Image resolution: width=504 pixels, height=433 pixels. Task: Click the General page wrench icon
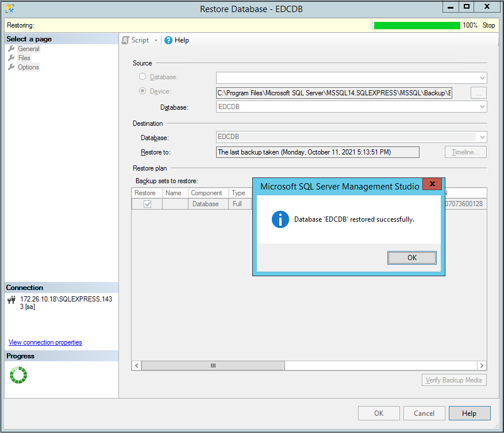pos(11,49)
